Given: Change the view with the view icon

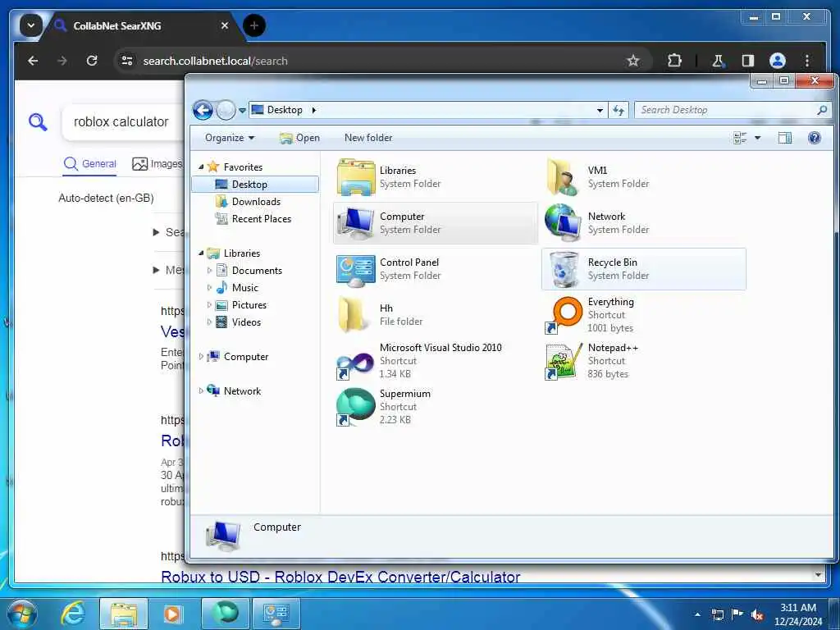Looking at the screenshot, I should pyautogui.click(x=740, y=138).
